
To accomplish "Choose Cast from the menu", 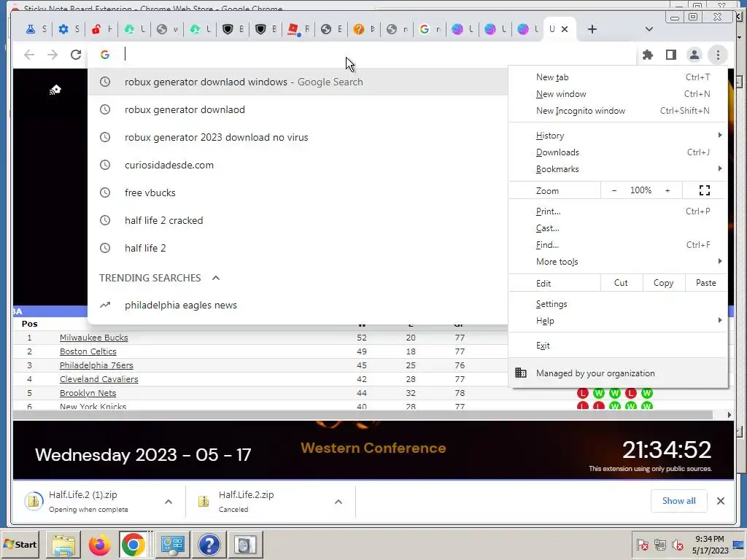I will click(x=618, y=228).
